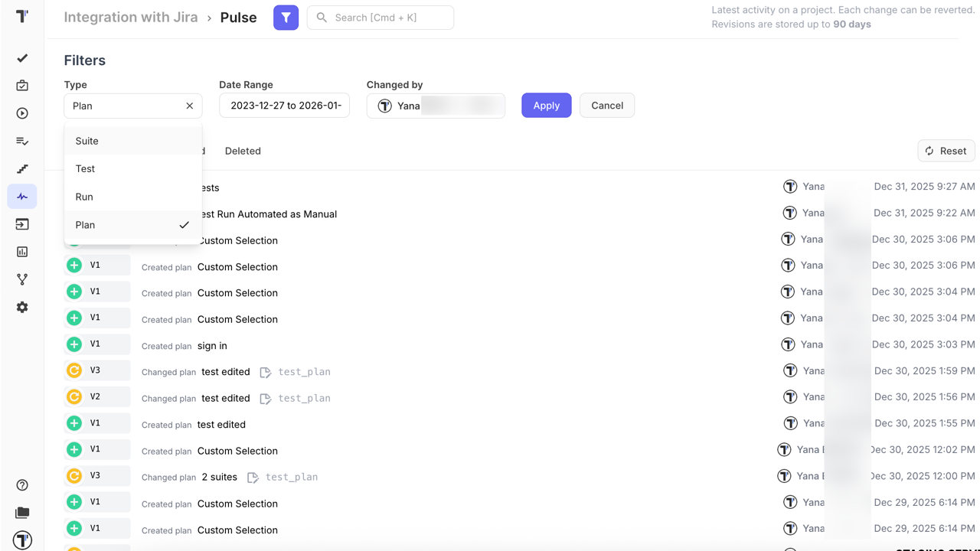Click the Reset button
The width and height of the screenshot is (980, 551).
(x=946, y=151)
